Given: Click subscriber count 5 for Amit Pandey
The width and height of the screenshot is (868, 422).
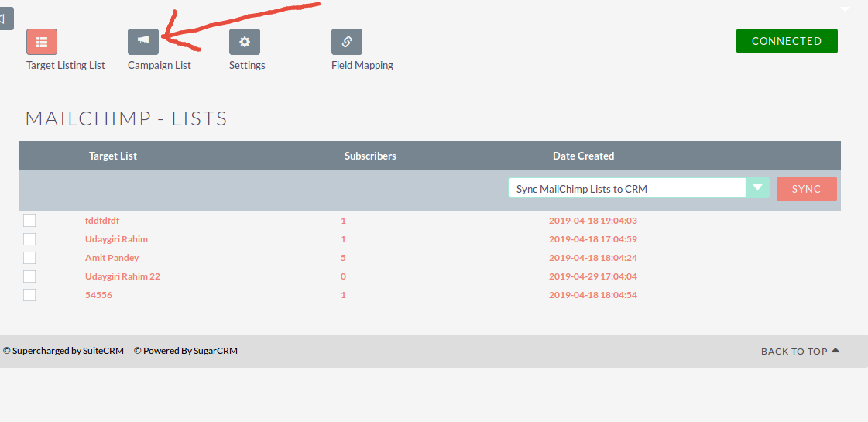Looking at the screenshot, I should point(343,258).
